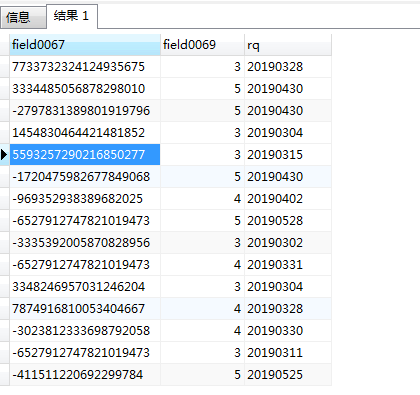Image resolution: width=420 pixels, height=395 pixels.
Task: Click field0069 value 4 in the 20190402 row
Action: coord(202,199)
